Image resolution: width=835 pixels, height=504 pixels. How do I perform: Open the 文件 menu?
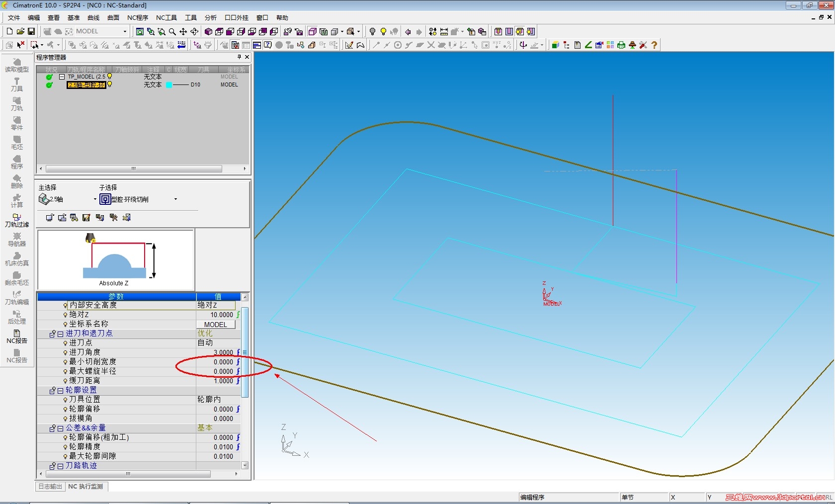pyautogui.click(x=14, y=17)
